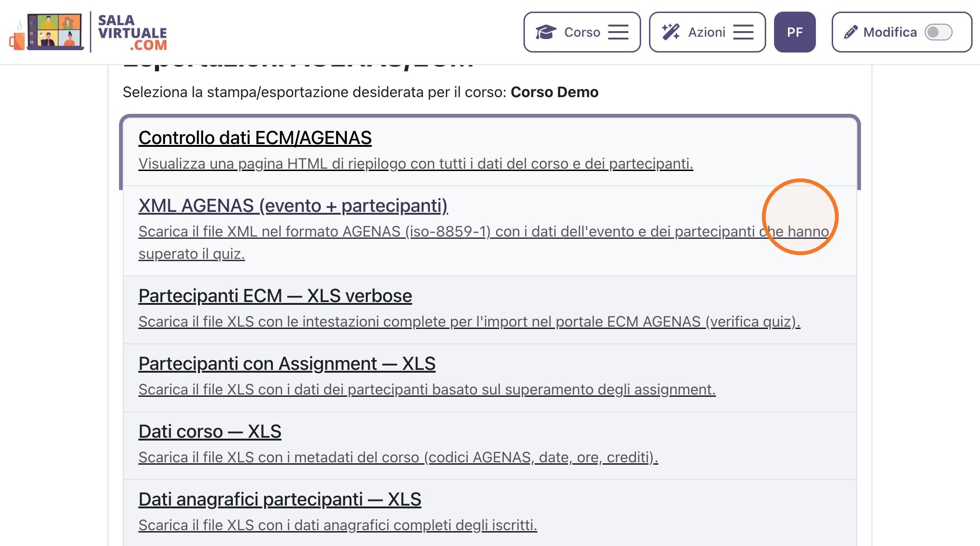Click description Scarica il file XML formato AGENAS
This screenshot has width=980, height=546.
484,243
